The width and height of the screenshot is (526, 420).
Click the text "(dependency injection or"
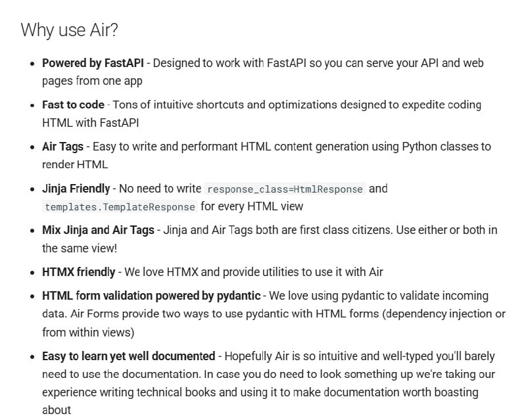click(444, 314)
